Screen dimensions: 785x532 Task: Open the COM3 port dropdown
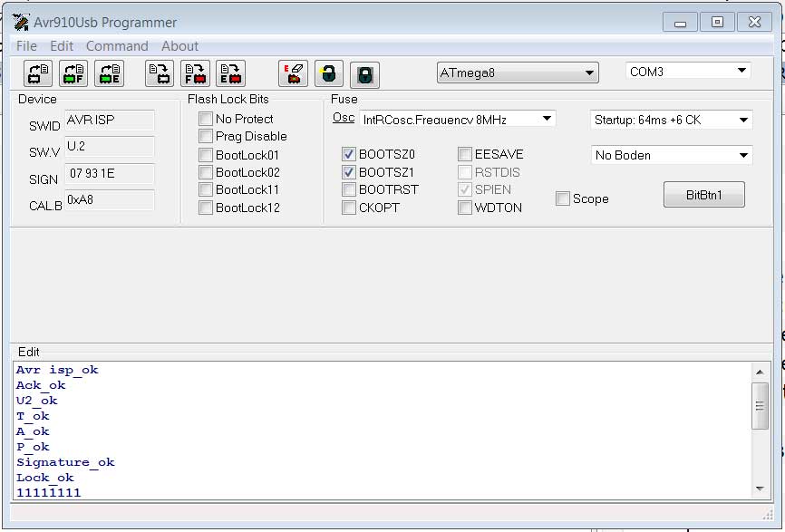pyautogui.click(x=688, y=72)
